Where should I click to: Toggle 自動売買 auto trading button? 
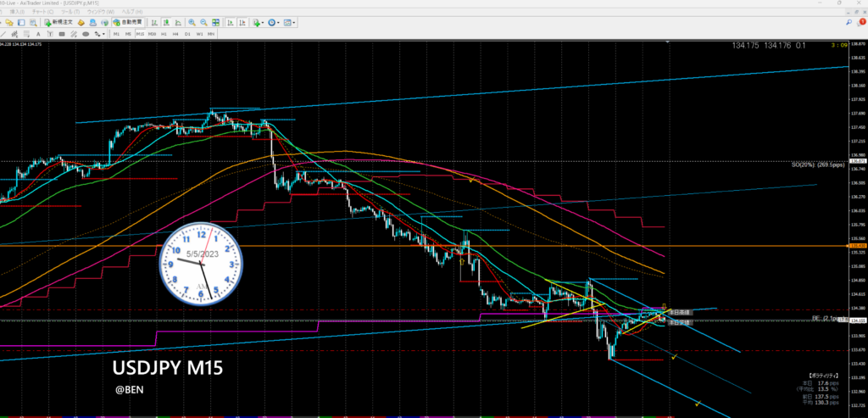point(129,22)
